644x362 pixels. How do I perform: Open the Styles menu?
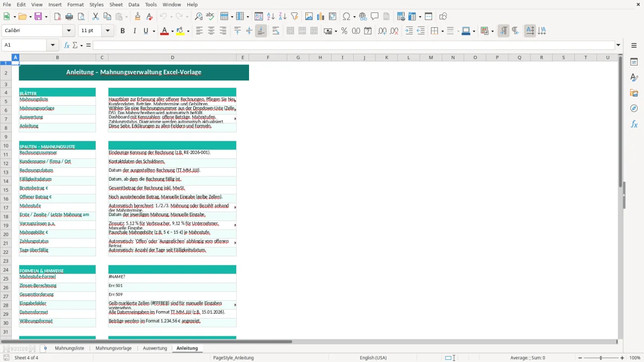tap(97, 4)
